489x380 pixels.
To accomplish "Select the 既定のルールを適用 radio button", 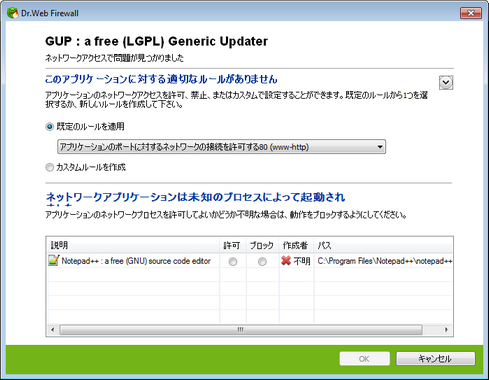I will click(x=49, y=127).
